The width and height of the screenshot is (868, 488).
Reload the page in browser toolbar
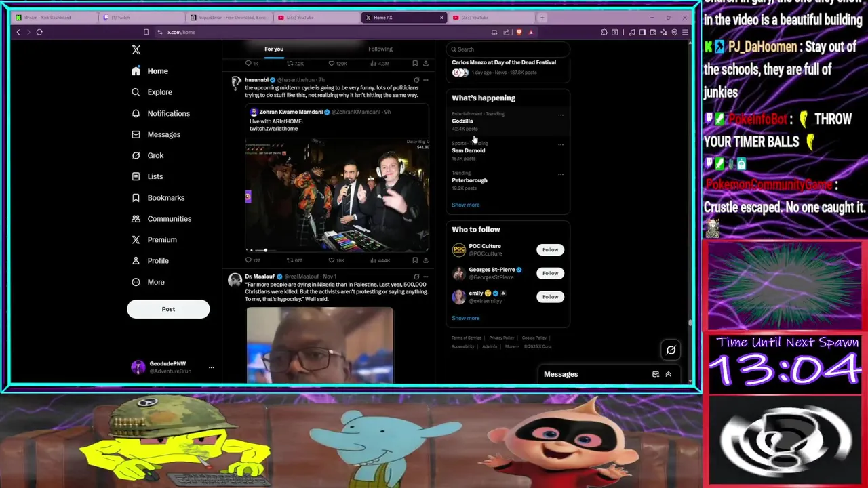pos(39,32)
